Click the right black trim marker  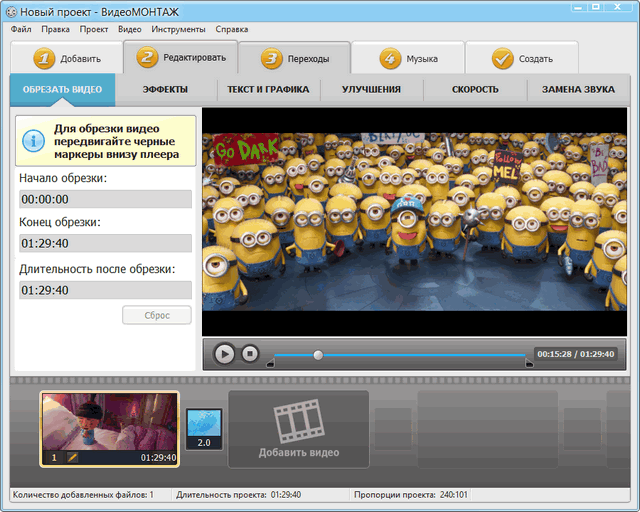529,363
